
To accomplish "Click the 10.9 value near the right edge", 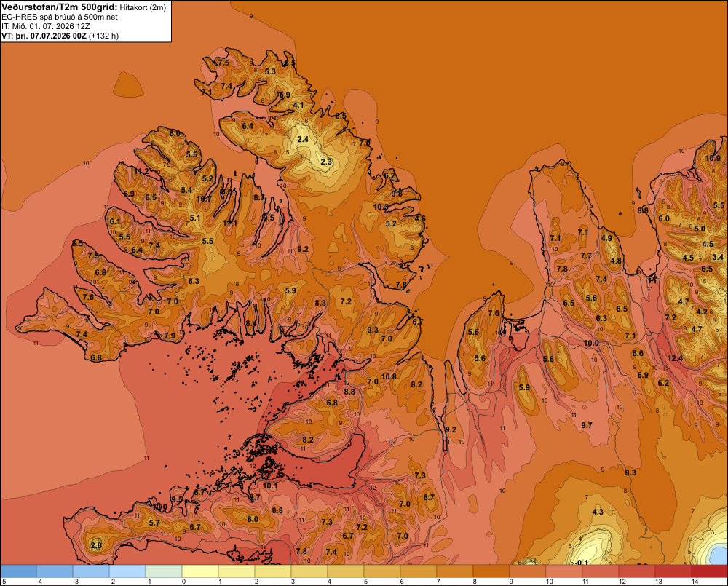I will 713,158.
